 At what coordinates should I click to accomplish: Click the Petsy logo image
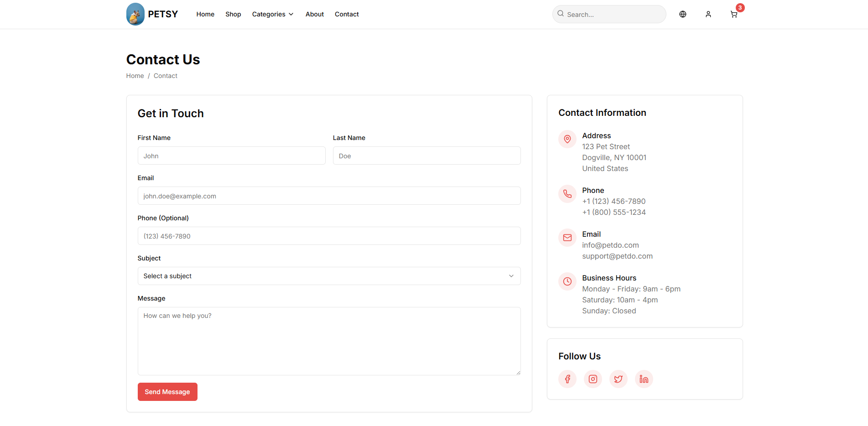point(135,14)
